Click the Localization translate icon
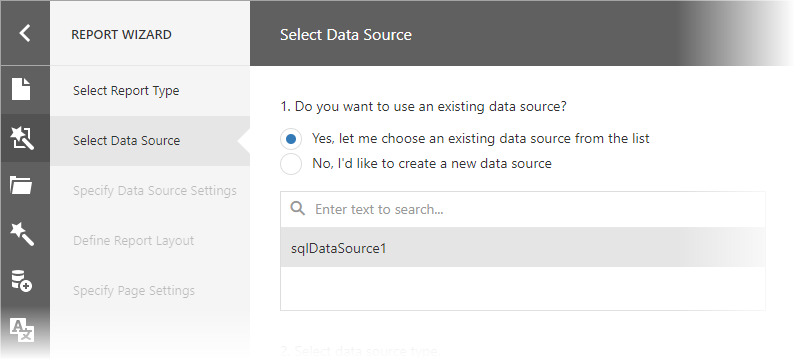 tap(22, 330)
